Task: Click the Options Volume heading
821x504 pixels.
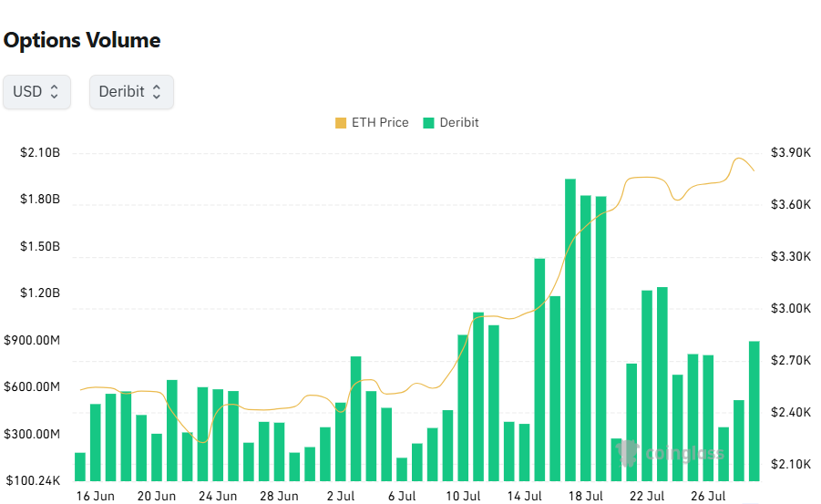Action: [x=82, y=40]
